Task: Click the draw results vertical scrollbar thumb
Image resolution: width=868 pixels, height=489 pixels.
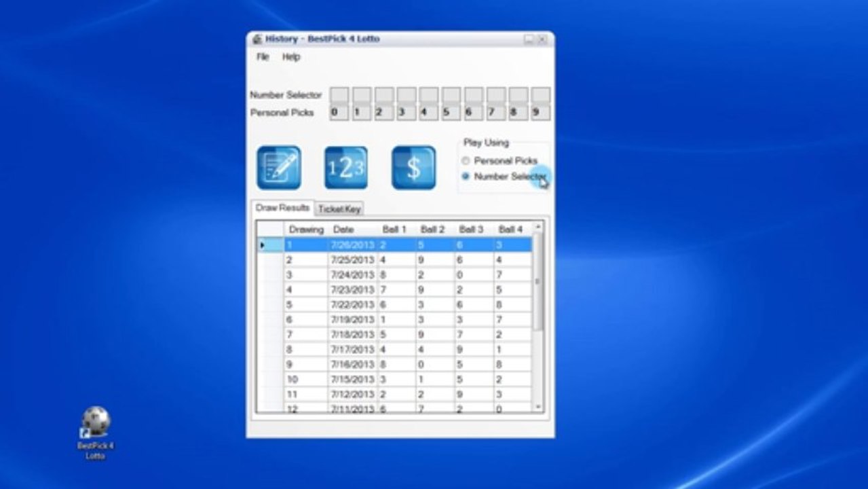Action: coord(538,281)
